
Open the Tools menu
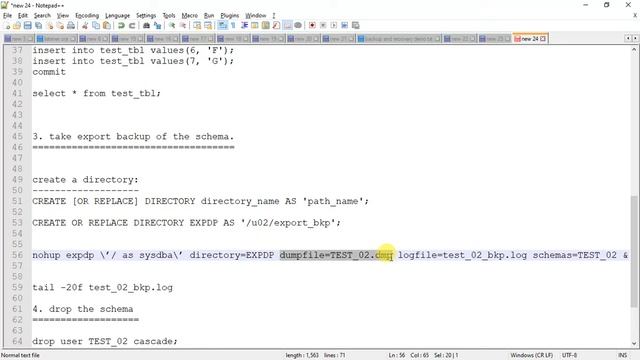click(169, 16)
